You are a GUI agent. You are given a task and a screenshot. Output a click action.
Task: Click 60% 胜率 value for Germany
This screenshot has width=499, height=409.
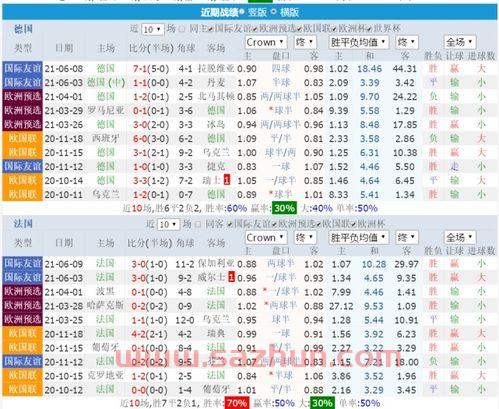[x=236, y=209]
